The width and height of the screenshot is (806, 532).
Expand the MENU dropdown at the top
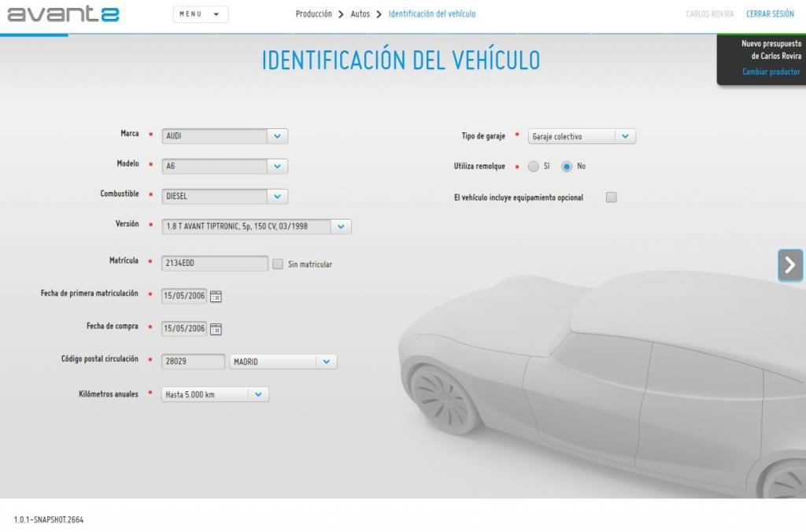click(200, 13)
